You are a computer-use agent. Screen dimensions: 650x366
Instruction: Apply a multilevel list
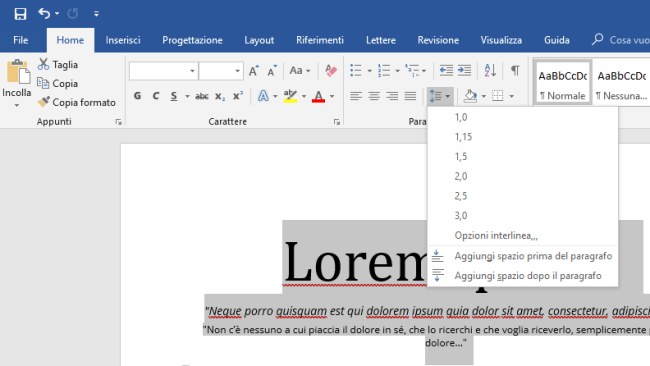(x=412, y=71)
